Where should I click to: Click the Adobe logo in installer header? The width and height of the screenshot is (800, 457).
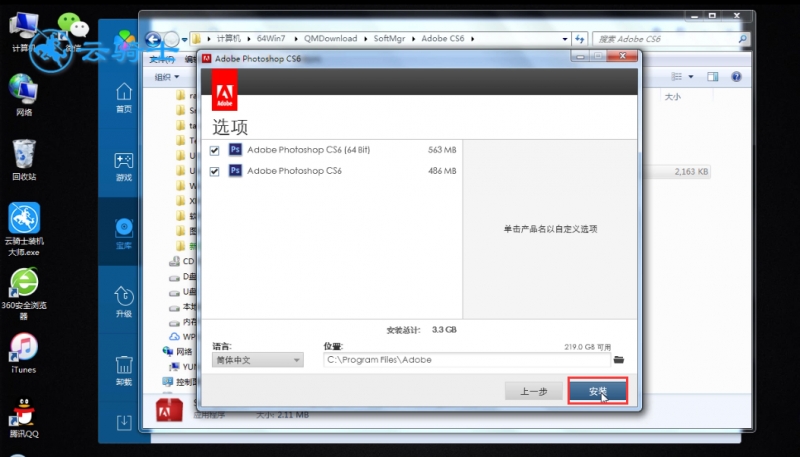pyautogui.click(x=224, y=91)
